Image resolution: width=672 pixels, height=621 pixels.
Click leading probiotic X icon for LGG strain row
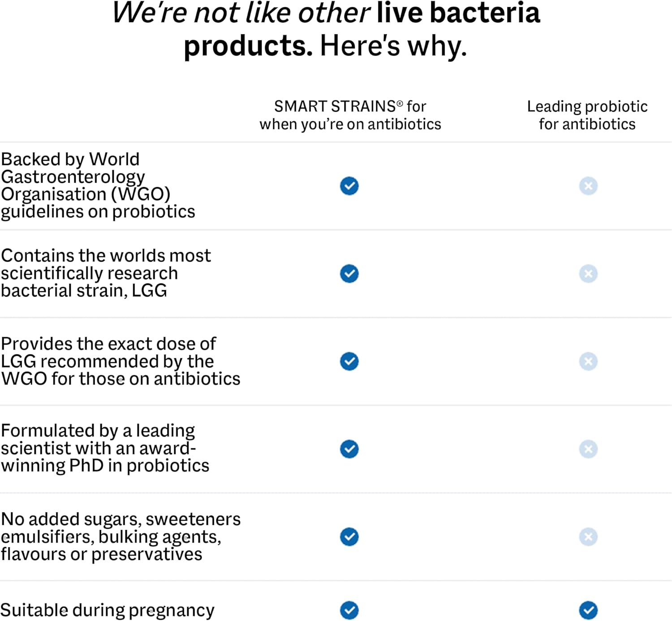[588, 274]
